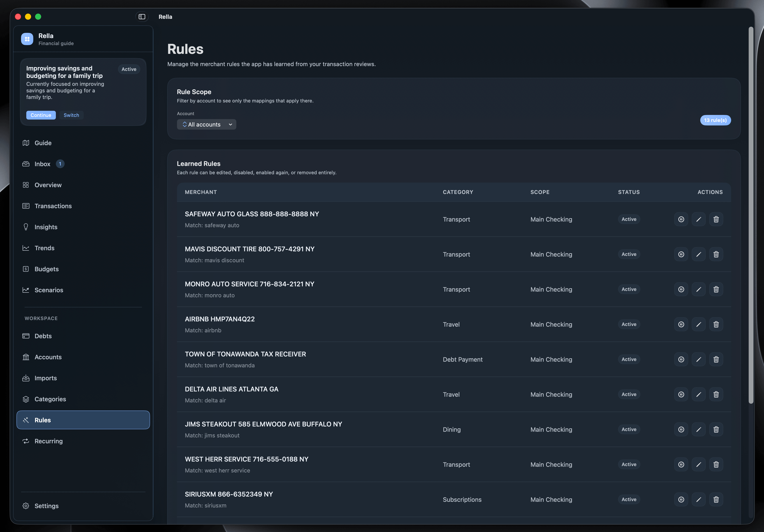Click the MERCHANT column header

point(201,192)
